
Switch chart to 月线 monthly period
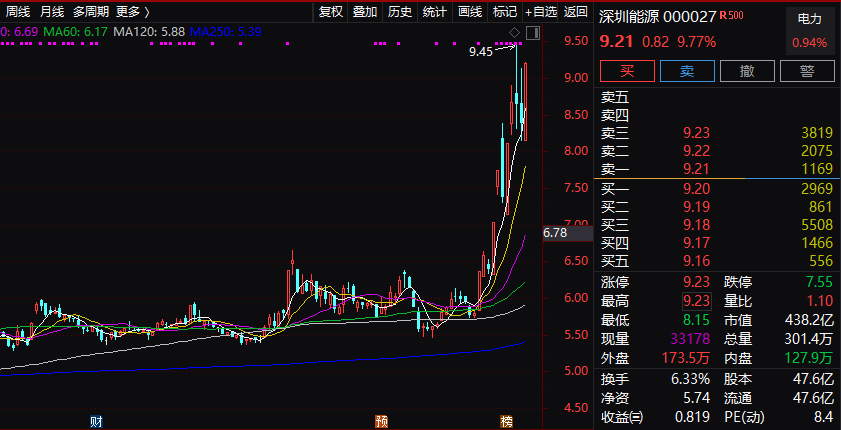(x=52, y=11)
